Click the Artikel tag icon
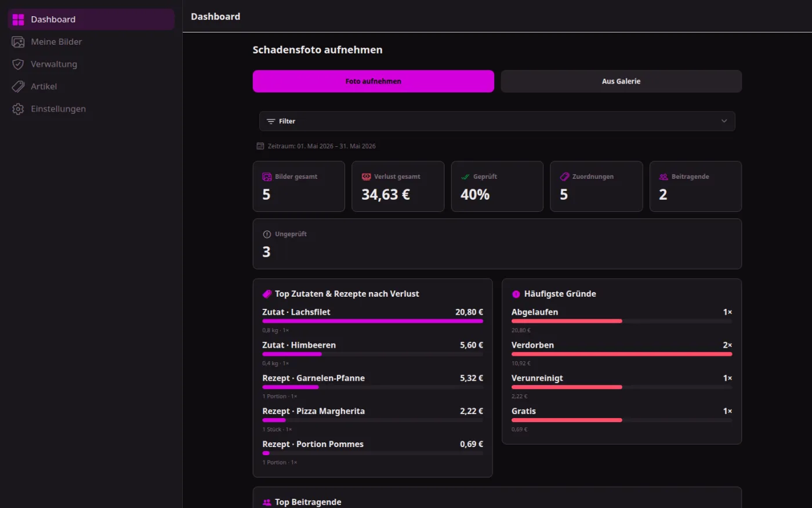The image size is (812, 508). [18, 87]
